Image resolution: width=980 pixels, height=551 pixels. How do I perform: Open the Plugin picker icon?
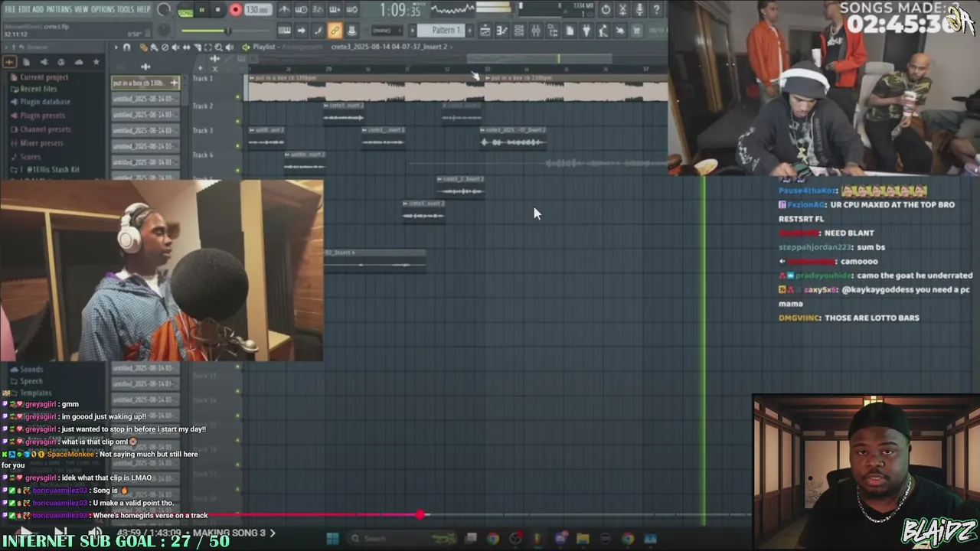[x=586, y=31]
